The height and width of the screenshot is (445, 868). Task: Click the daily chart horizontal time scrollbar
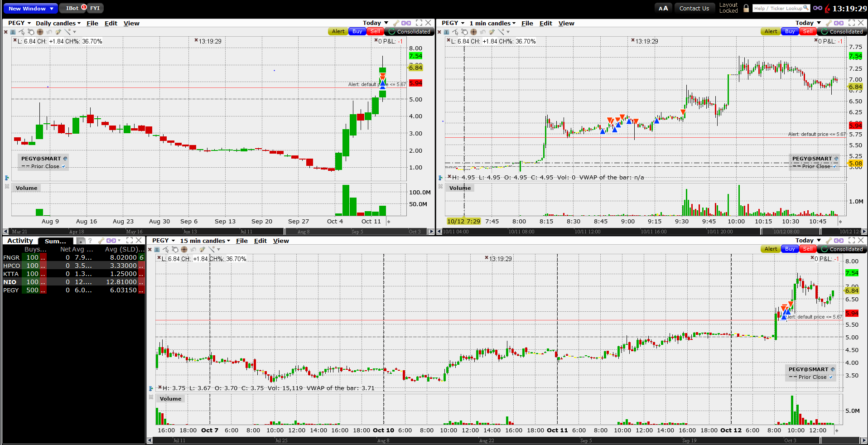click(218, 232)
